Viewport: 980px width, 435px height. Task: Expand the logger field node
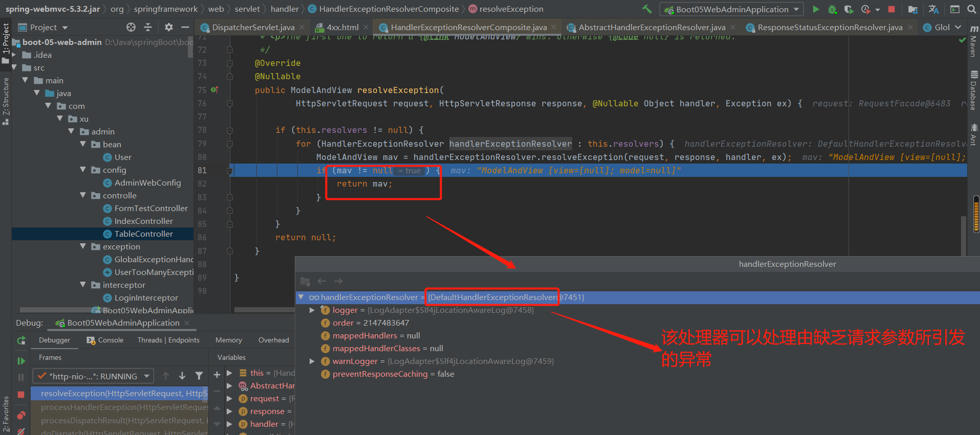312,310
